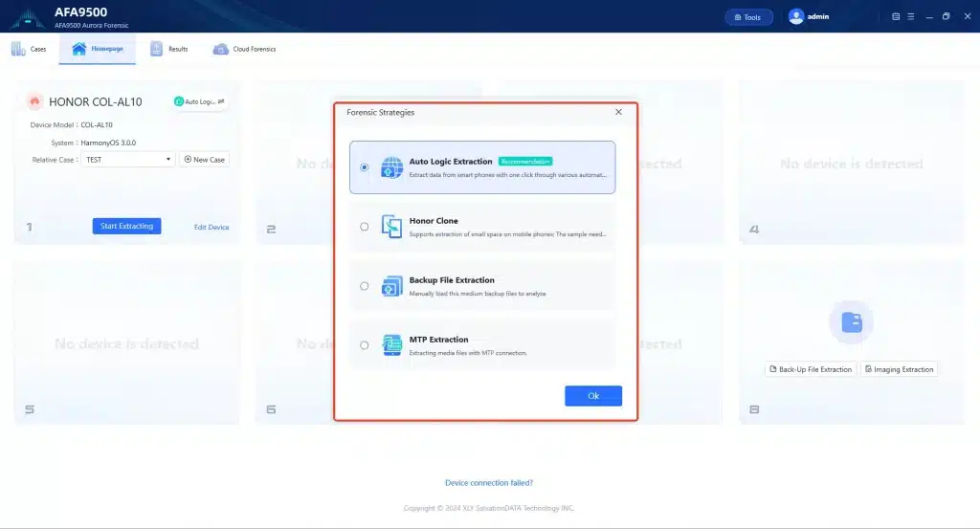Confirm the strategy with the Ok button

click(593, 396)
